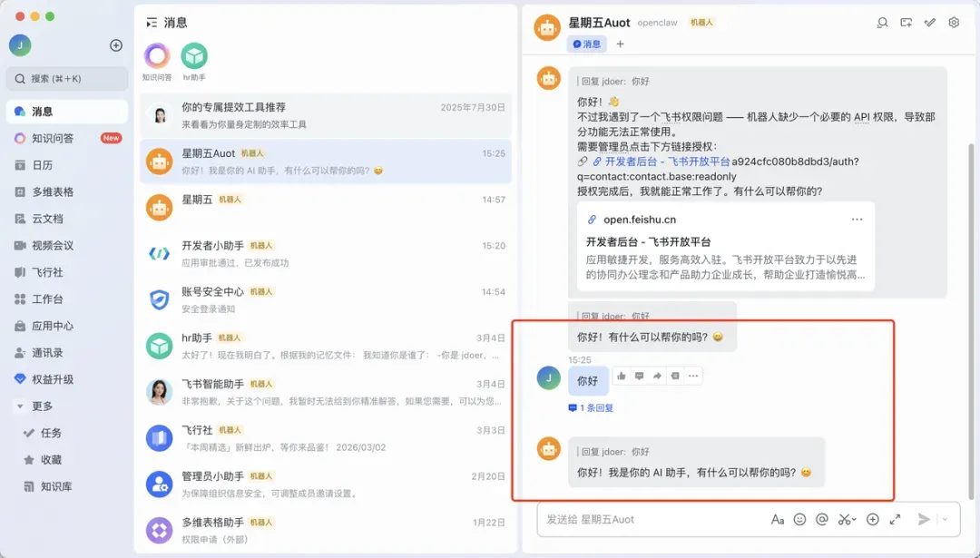
Task: Click the 飞行社 sidebar icon
Action: (20, 272)
